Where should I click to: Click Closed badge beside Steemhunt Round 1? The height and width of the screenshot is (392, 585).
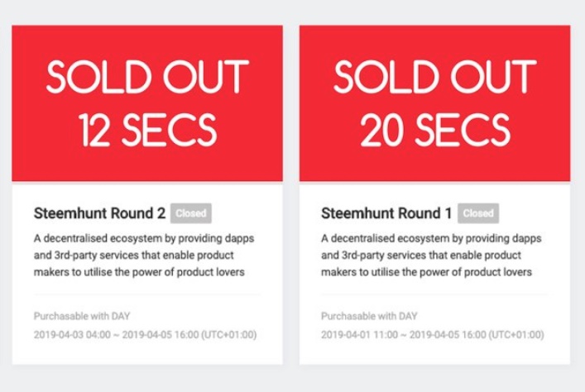pos(477,213)
